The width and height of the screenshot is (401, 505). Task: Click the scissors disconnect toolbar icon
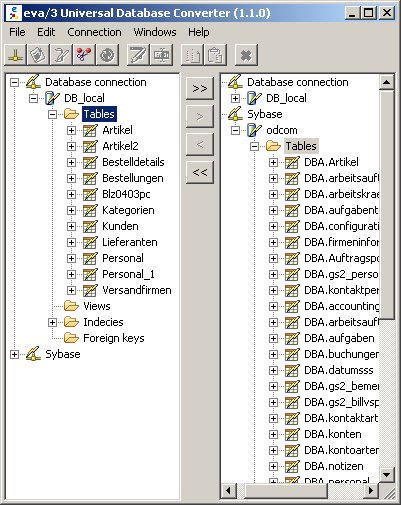point(84,55)
